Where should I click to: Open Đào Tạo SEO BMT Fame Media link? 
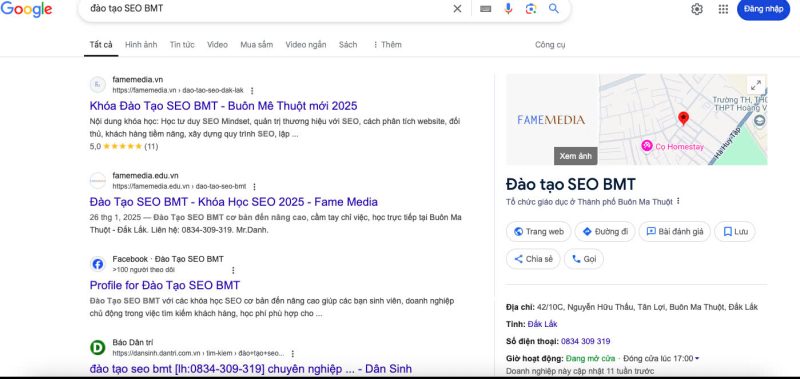[234, 201]
